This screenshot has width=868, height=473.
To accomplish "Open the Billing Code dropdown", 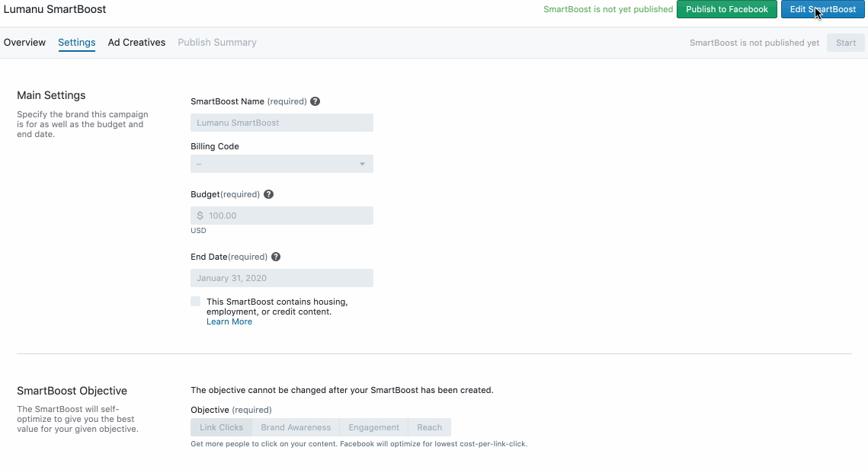I will point(282,164).
